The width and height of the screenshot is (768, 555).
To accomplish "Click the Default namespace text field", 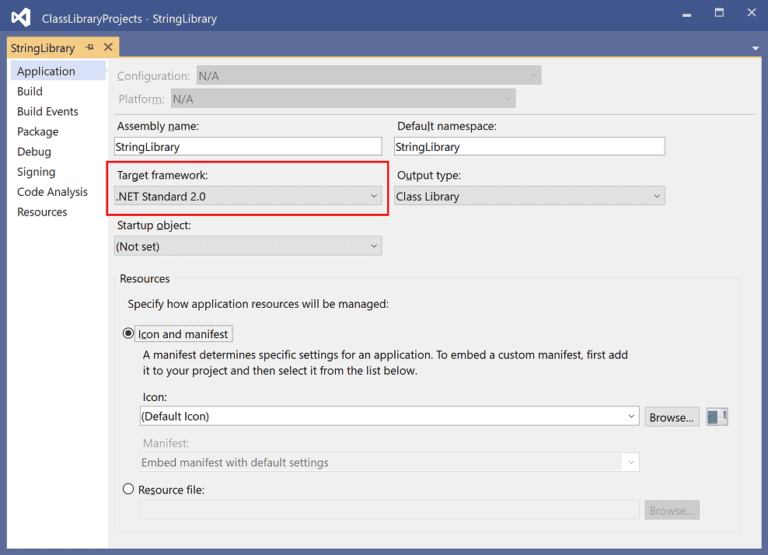I will click(529, 147).
